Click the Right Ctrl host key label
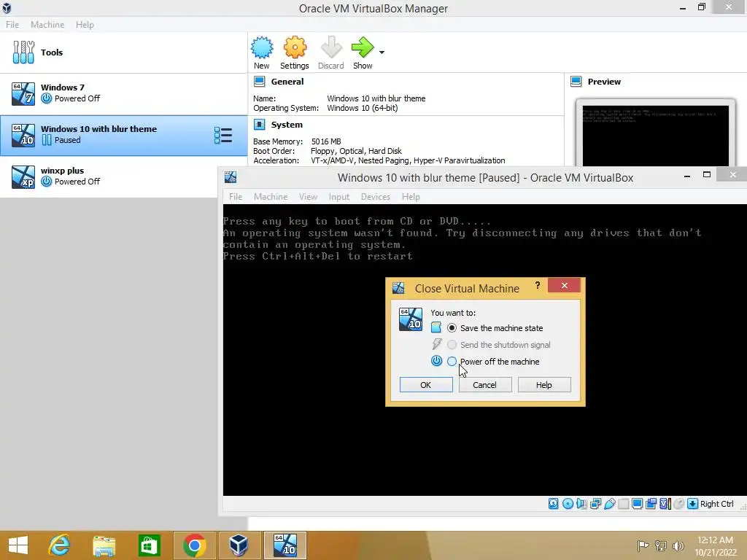 pyautogui.click(x=717, y=504)
